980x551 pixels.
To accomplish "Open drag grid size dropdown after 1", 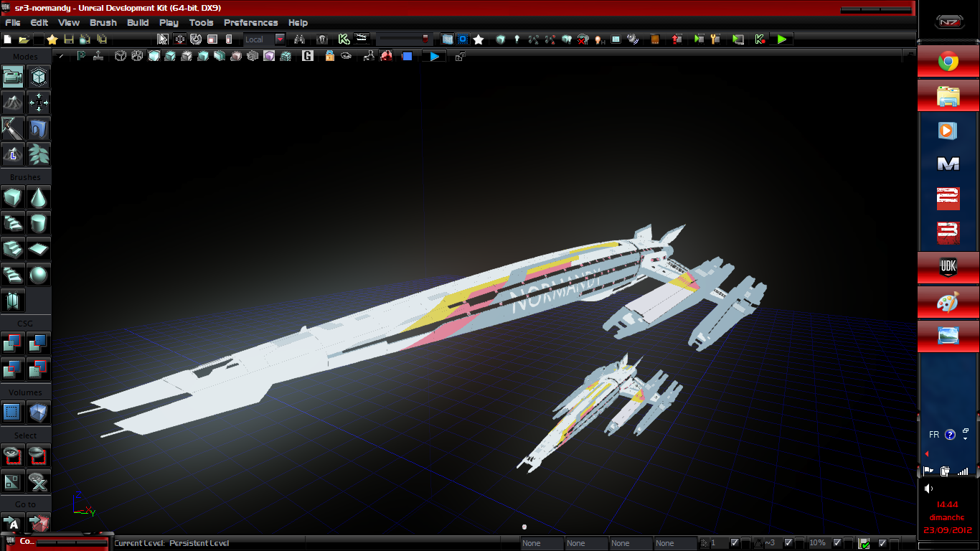I will tap(745, 543).
